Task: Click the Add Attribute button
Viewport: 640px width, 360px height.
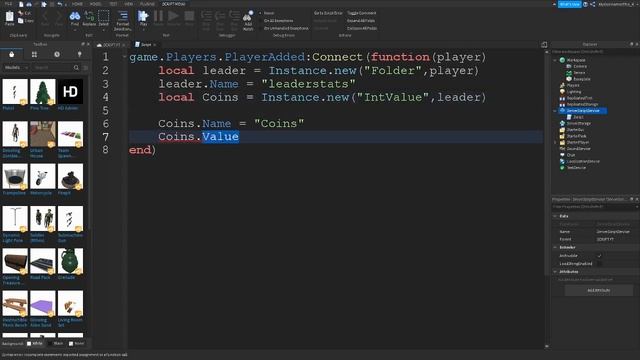Action: coord(599,291)
